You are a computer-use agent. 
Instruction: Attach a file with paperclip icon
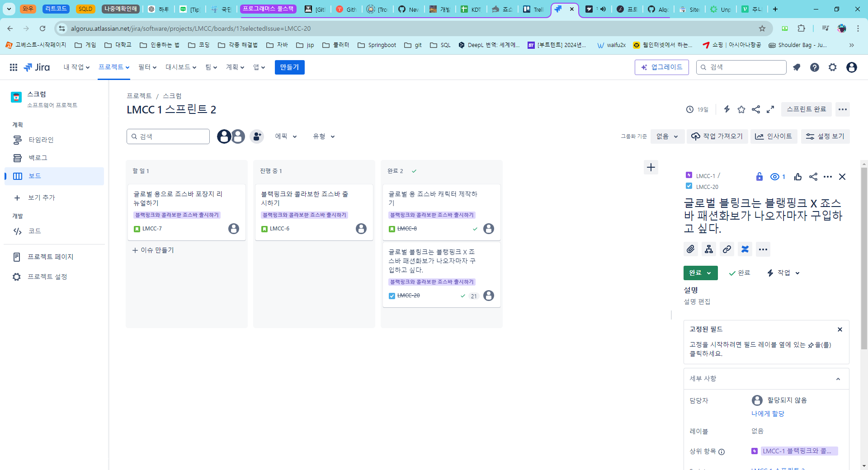(x=691, y=249)
